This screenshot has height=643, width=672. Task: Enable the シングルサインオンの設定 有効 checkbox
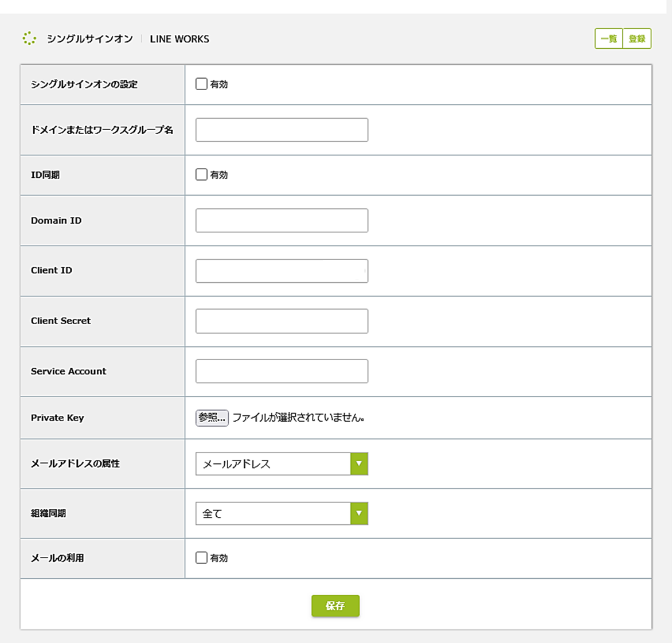(x=201, y=84)
